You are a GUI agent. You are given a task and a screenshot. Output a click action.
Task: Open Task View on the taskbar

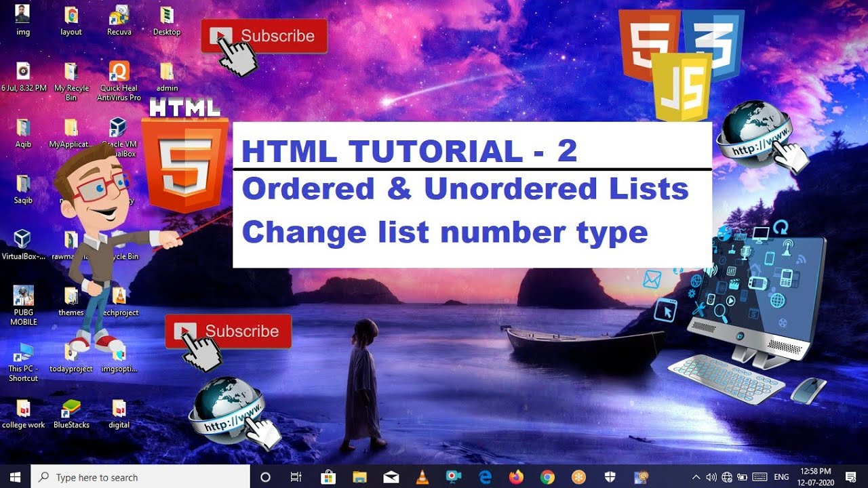(x=296, y=477)
